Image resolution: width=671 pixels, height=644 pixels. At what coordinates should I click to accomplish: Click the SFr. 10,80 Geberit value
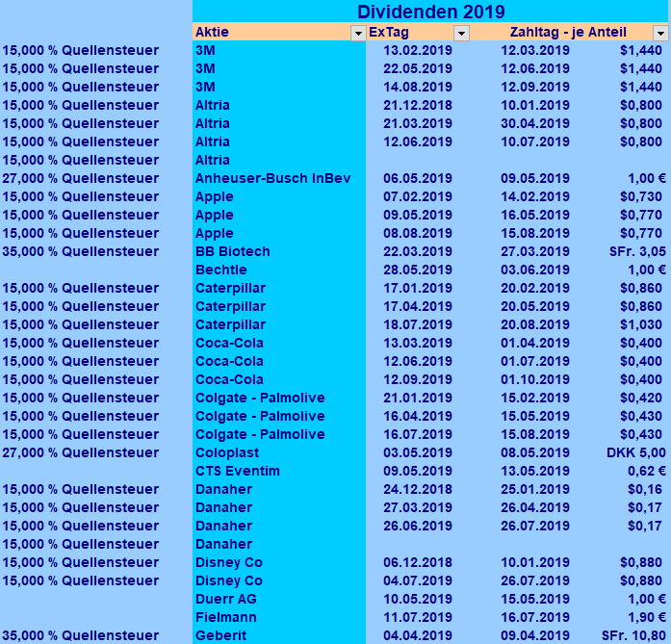tap(633, 635)
